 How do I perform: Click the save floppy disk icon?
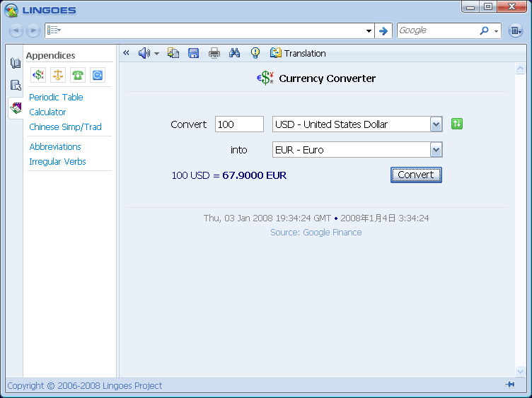(x=193, y=53)
